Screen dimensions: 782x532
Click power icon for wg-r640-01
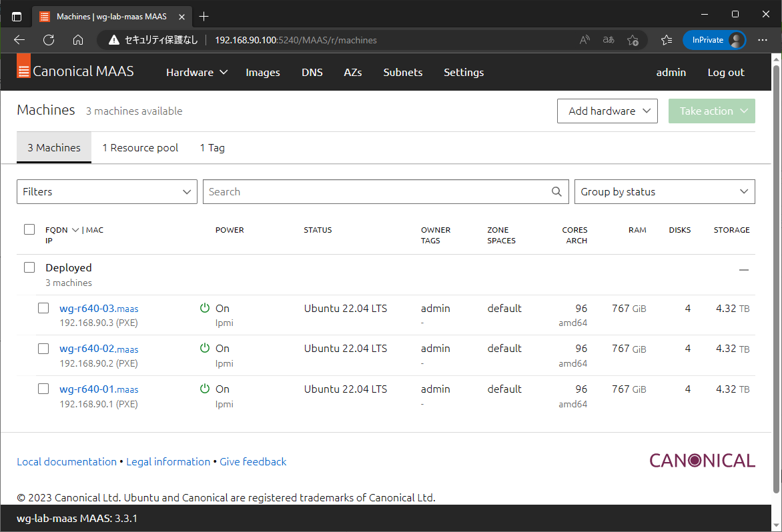[204, 389]
